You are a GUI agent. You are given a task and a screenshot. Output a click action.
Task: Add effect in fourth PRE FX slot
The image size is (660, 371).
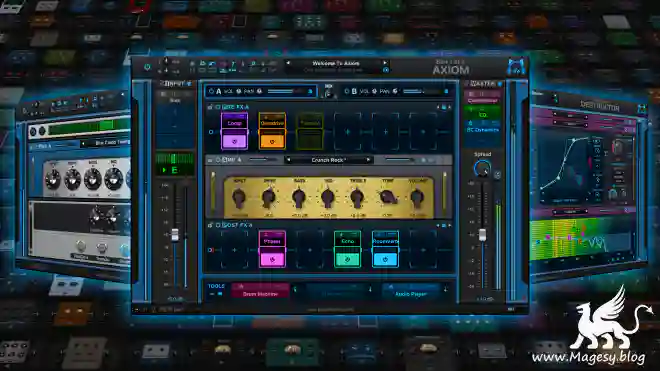click(x=347, y=132)
